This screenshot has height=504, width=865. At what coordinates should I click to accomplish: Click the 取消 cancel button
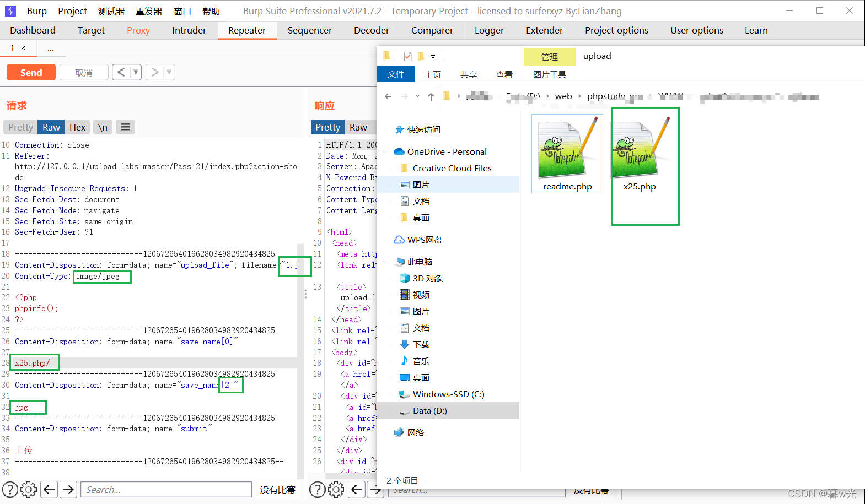84,72
